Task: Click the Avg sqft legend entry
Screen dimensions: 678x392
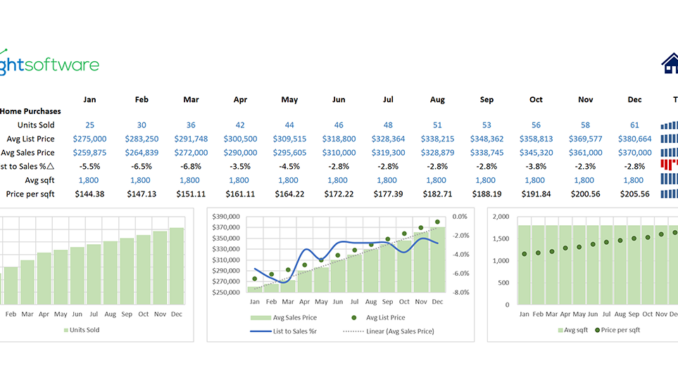Action: click(x=572, y=330)
